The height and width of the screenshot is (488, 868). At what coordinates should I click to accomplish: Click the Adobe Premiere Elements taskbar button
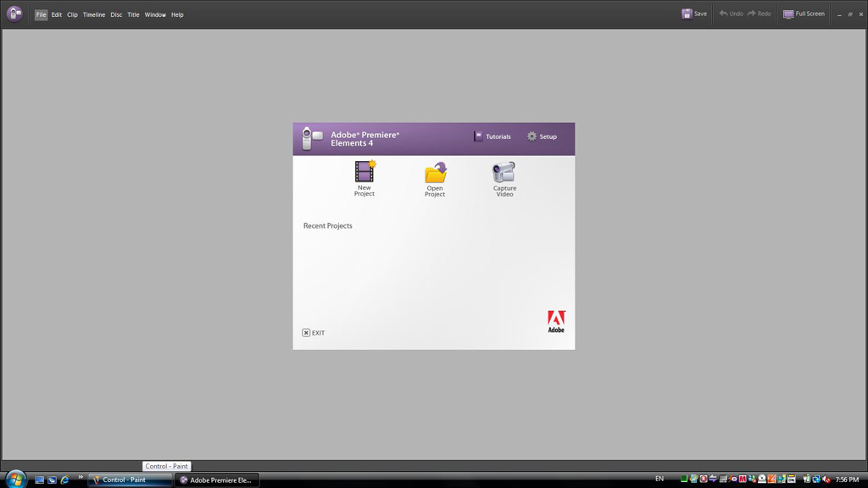[217, 480]
